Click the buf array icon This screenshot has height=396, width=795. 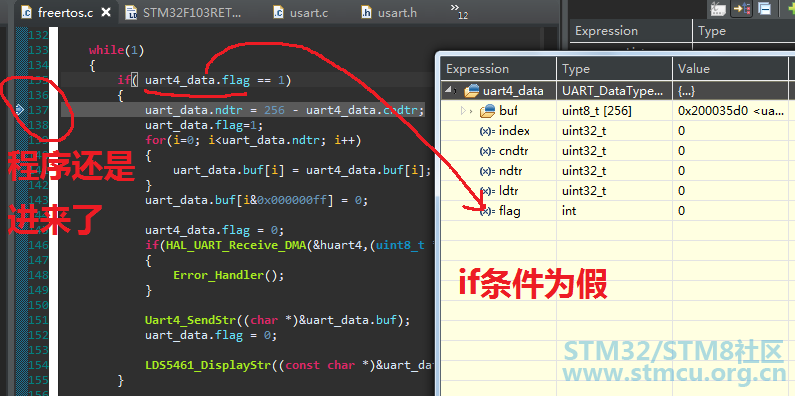coord(488,111)
